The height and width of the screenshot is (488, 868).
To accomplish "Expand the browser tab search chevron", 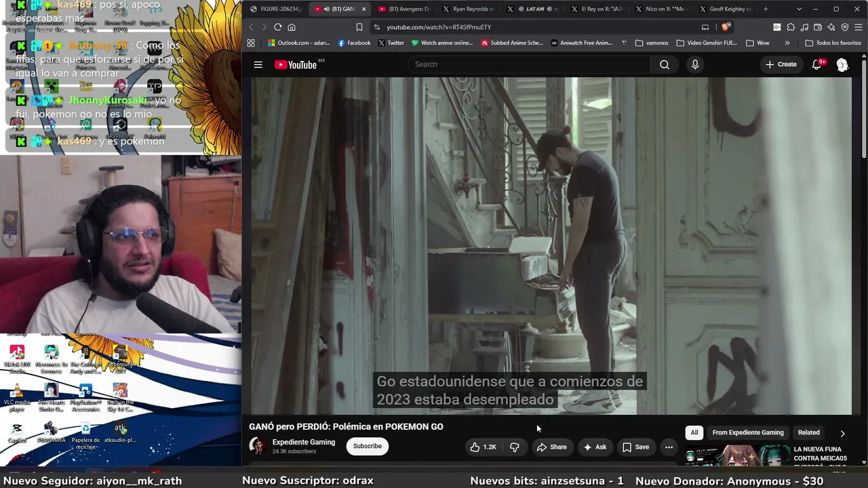I will 799,9.
